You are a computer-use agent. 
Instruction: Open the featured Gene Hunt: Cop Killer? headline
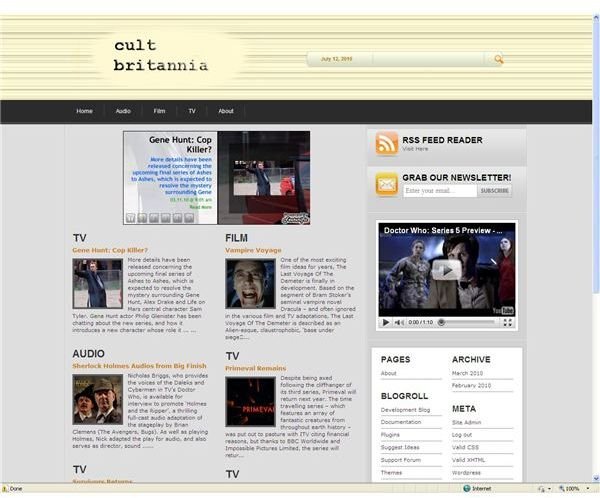(180, 144)
